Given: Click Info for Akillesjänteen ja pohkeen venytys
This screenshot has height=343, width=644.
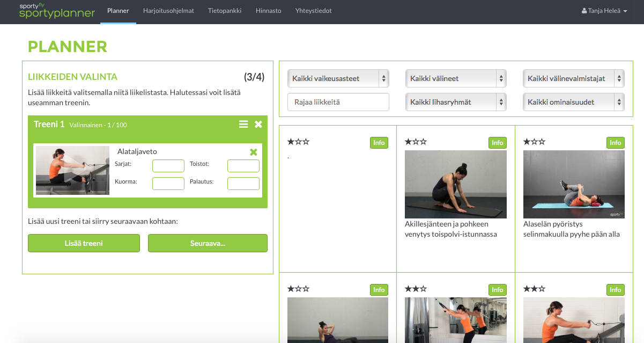Looking at the screenshot, I should tap(498, 143).
